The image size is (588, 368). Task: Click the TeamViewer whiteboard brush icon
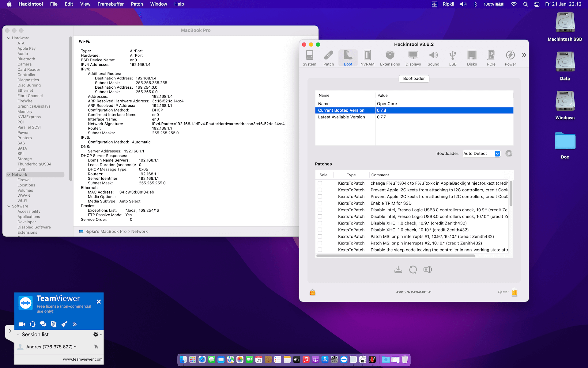coord(64,324)
